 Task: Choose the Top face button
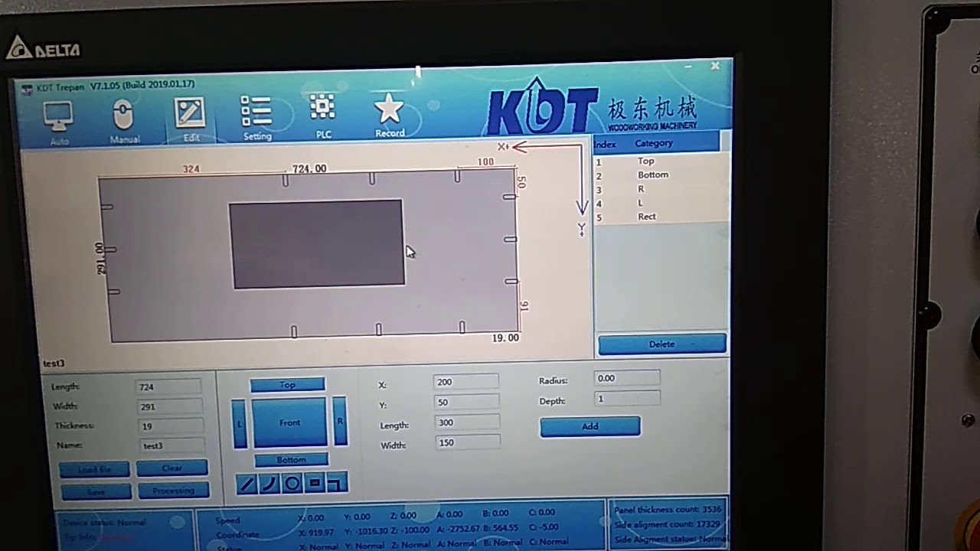pos(288,384)
